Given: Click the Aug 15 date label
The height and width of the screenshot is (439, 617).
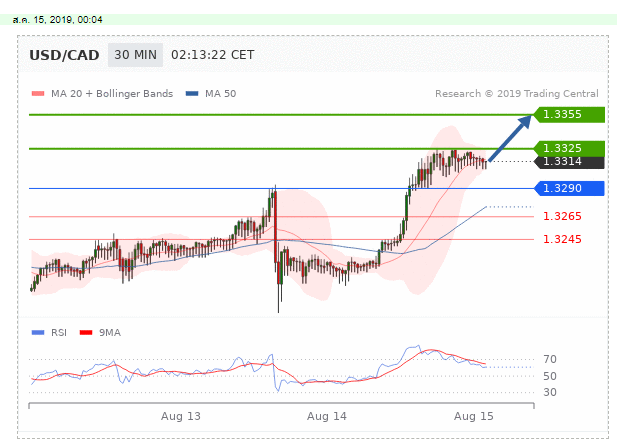Looking at the screenshot, I should (474, 416).
